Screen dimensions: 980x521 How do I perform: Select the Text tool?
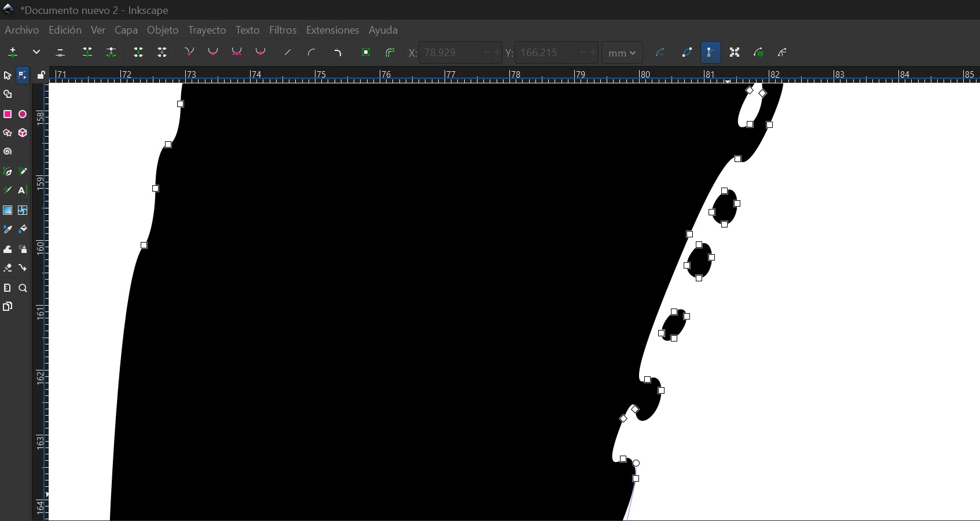(x=23, y=190)
